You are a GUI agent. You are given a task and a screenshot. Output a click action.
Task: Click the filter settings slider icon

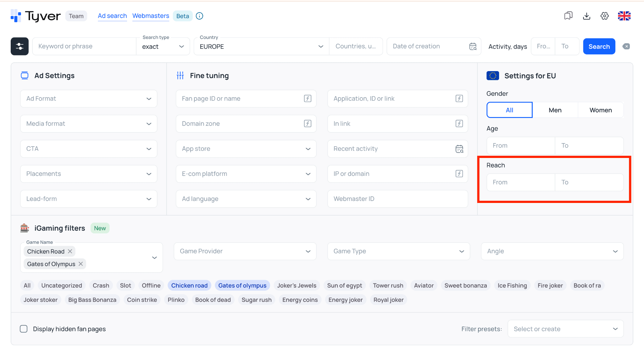coord(19,46)
